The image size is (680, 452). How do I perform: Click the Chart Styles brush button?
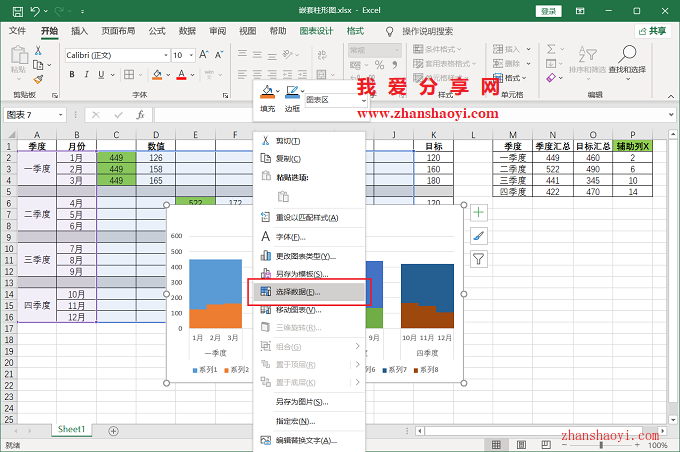[x=479, y=236]
